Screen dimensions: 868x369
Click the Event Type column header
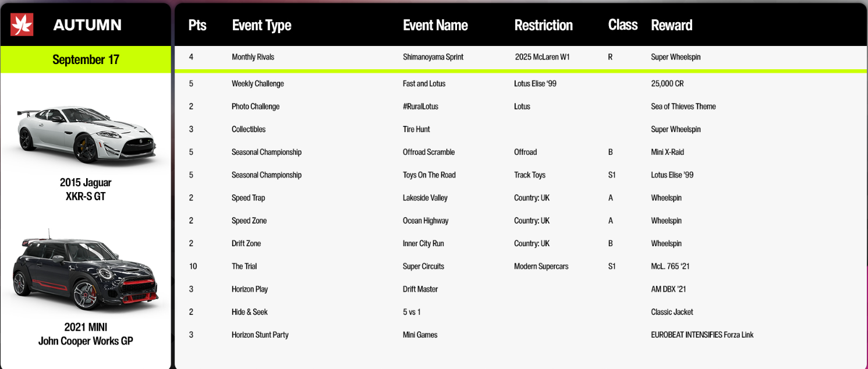click(x=261, y=26)
